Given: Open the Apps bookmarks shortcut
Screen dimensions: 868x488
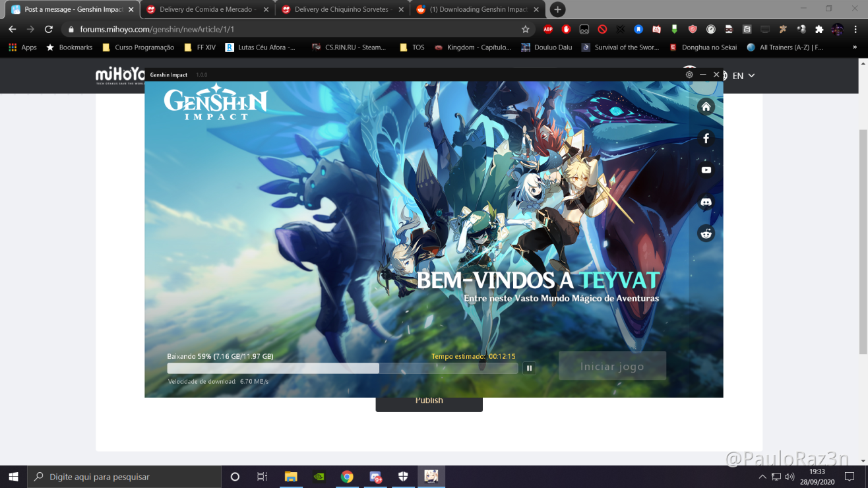Looking at the screenshot, I should [22, 47].
